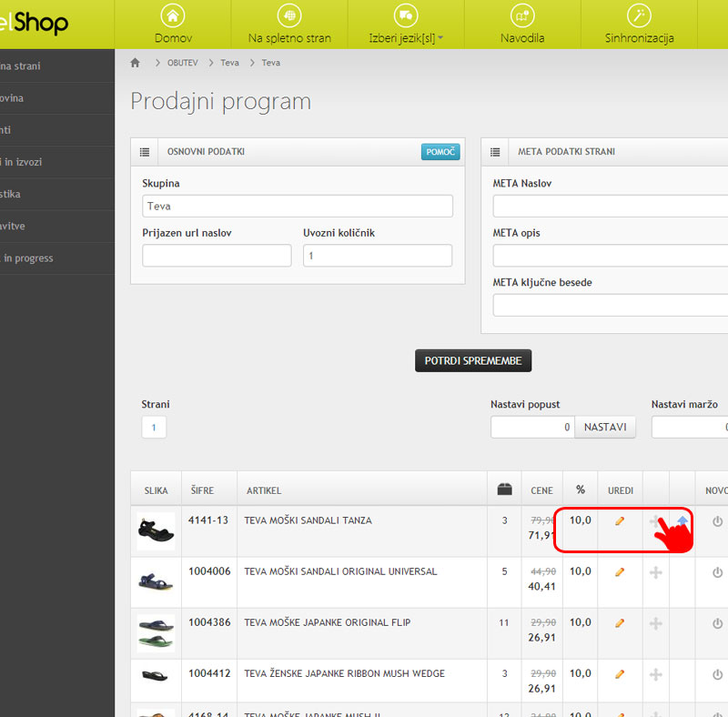Image resolution: width=728 pixels, height=717 pixels.
Task: Click article TEVA MOŠKI SANDALI ORIGINAL UNIVERSAL
Action: click(x=340, y=571)
